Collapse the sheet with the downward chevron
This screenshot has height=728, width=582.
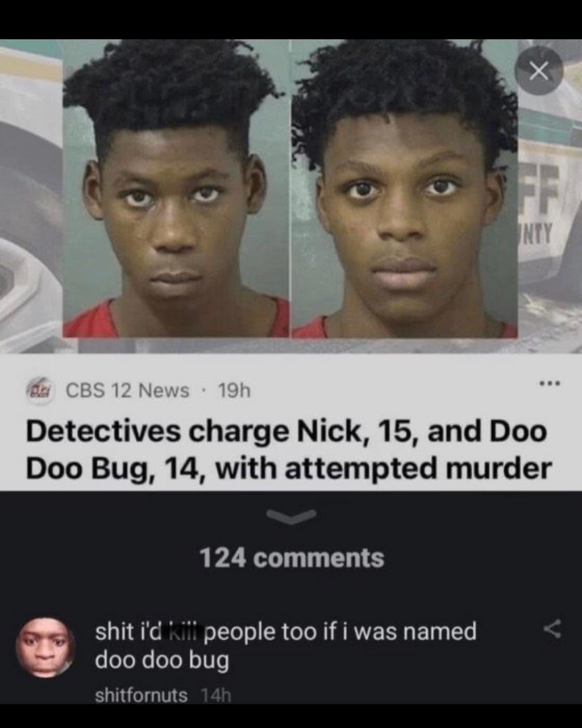point(291,516)
